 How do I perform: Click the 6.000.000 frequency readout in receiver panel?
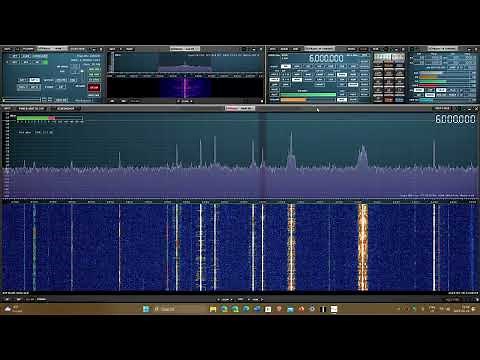[x=326, y=58]
